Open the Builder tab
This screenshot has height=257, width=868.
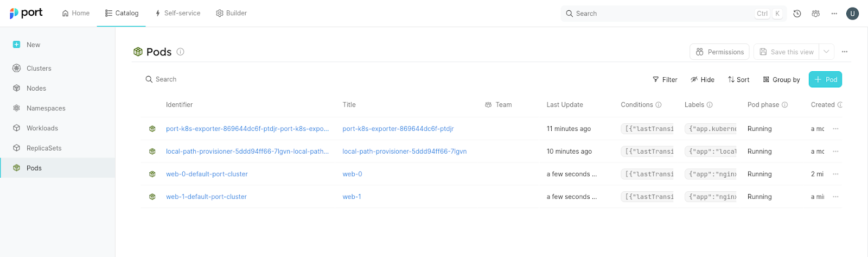point(231,13)
